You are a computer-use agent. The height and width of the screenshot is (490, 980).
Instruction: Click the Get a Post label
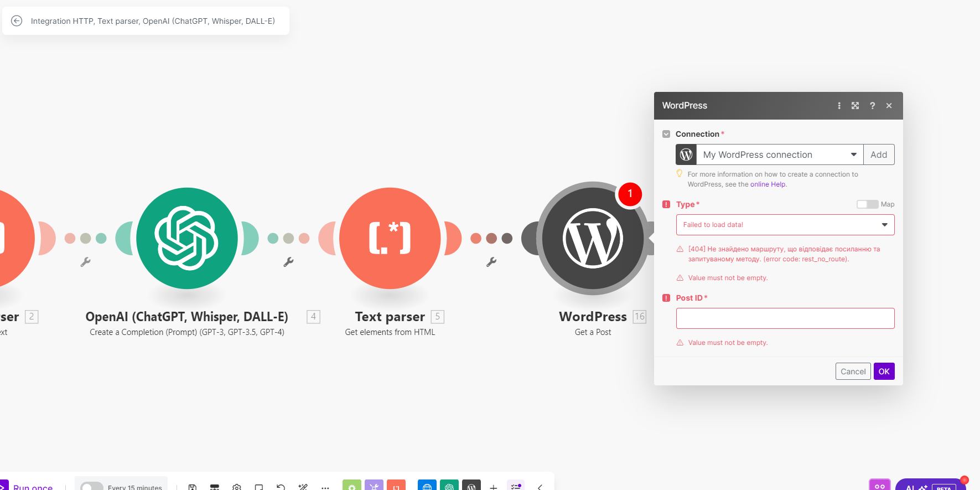[x=593, y=332]
